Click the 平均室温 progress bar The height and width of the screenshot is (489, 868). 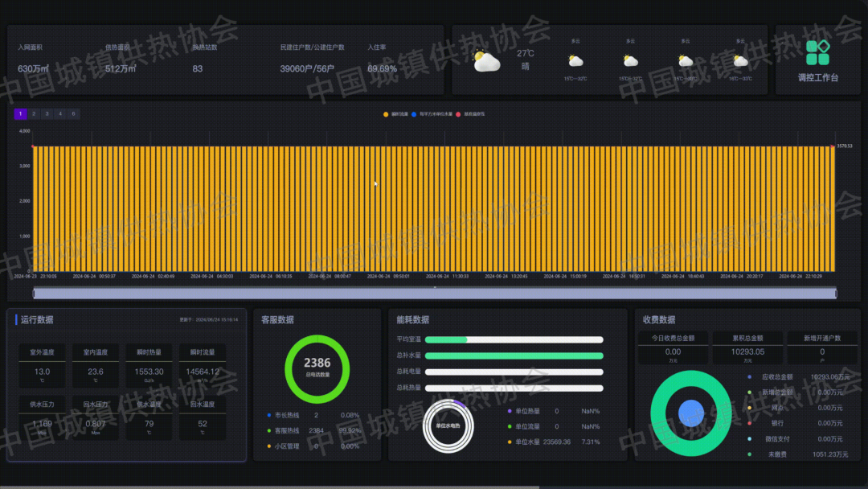pyautogui.click(x=514, y=339)
